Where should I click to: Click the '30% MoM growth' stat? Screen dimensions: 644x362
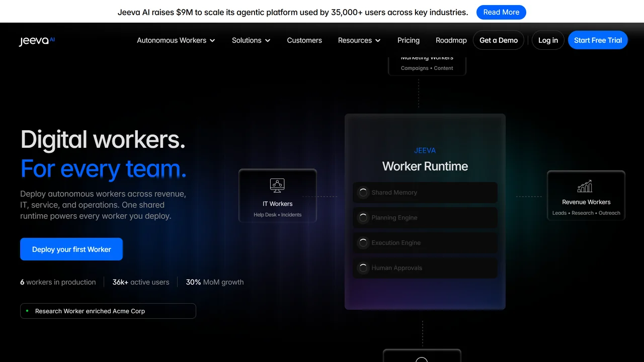(215, 282)
